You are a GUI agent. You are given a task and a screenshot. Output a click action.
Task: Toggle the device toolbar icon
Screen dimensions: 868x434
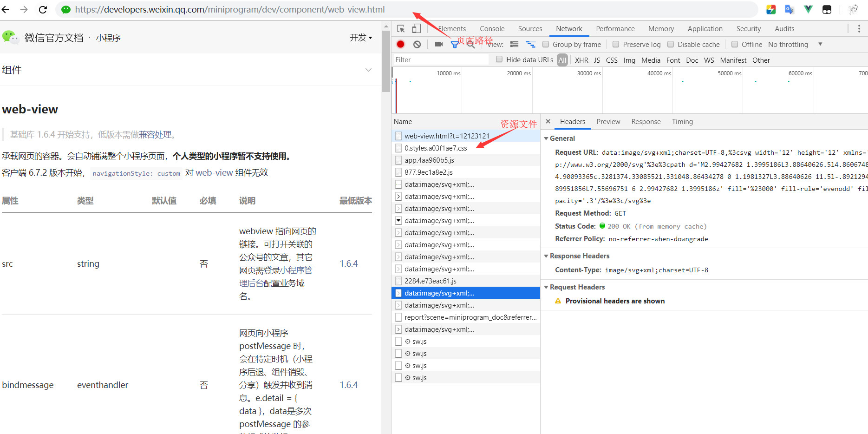[x=416, y=29]
